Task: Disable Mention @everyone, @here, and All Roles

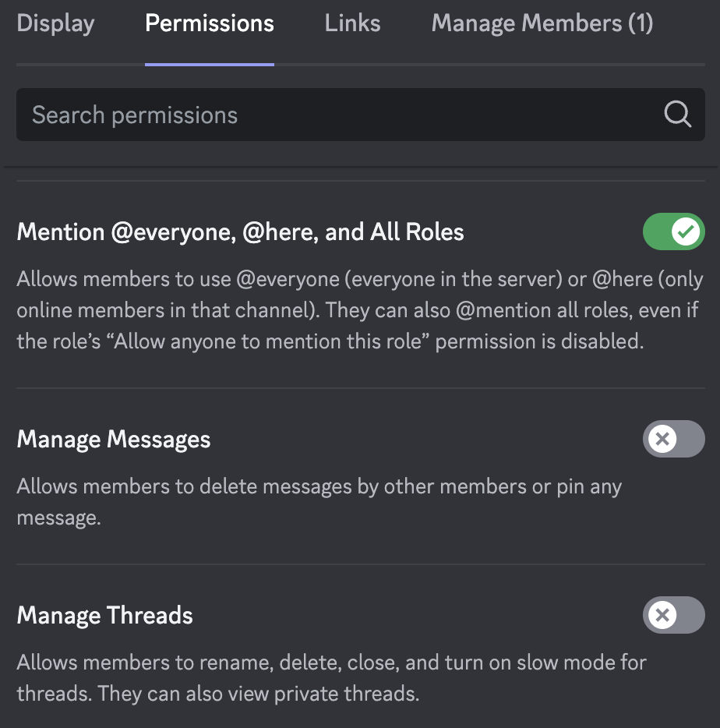Action: pyautogui.click(x=673, y=231)
